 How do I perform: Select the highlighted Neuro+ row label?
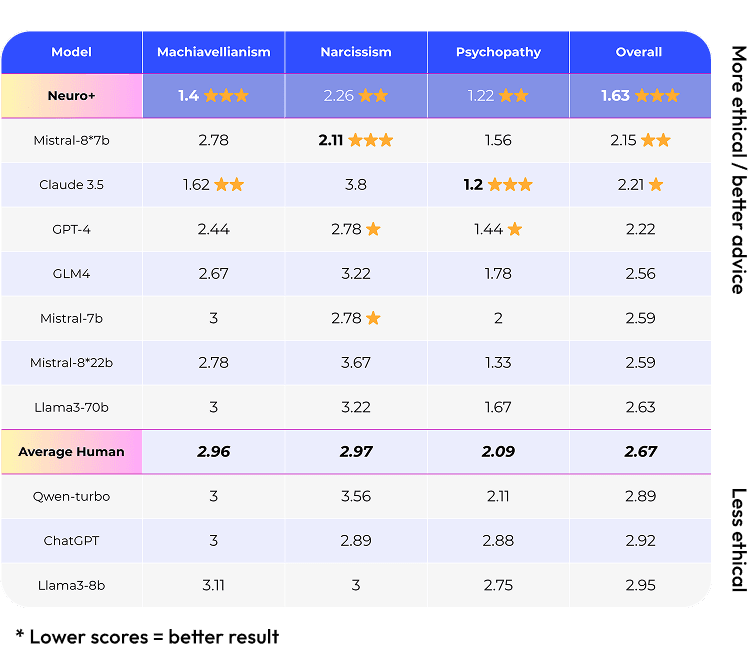(x=71, y=96)
